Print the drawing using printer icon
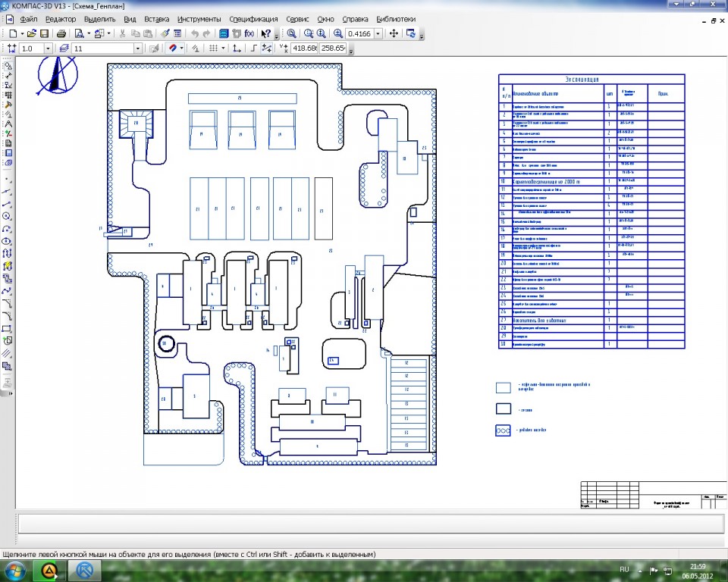 pos(61,33)
